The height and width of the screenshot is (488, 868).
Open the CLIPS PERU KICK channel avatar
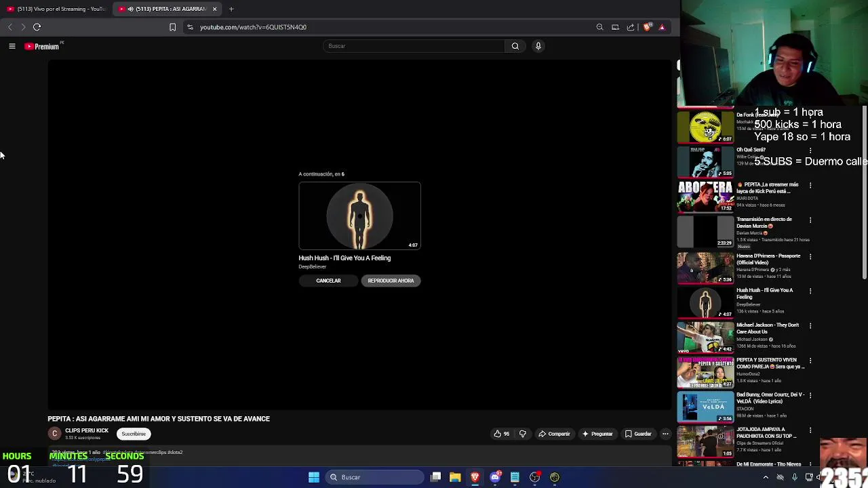(54, 434)
